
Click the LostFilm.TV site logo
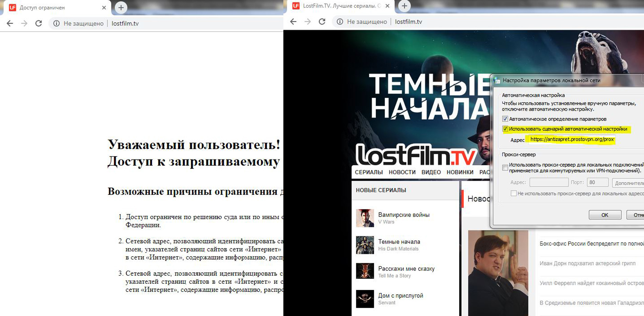[416, 154]
